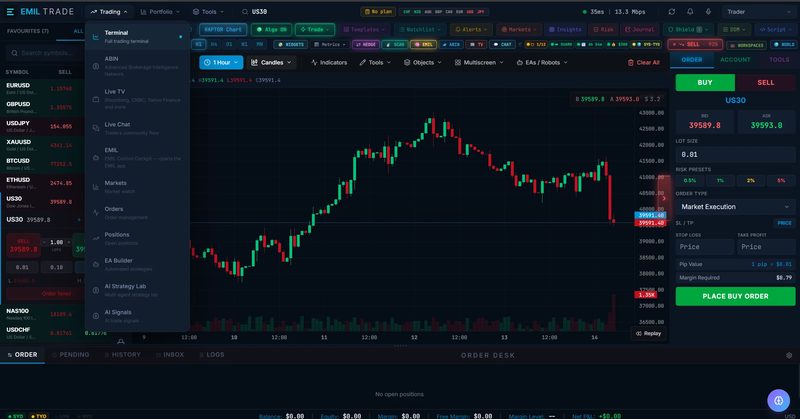Click the refresh sync icon in top bar
This screenshot has height=419, width=800.
672,12
